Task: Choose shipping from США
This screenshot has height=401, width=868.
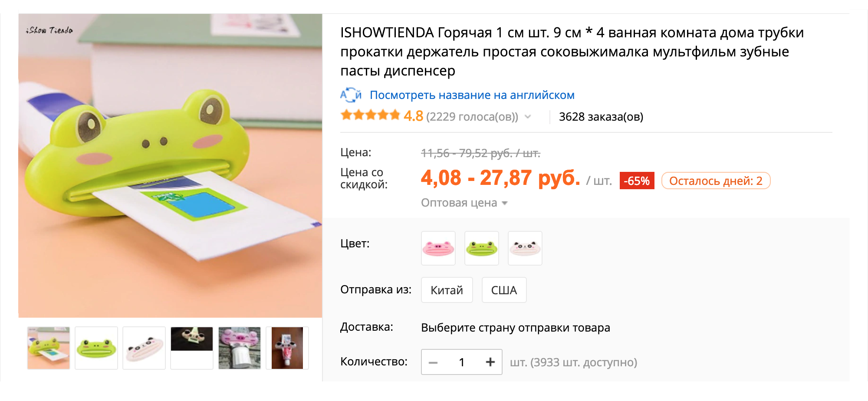Action: click(504, 290)
